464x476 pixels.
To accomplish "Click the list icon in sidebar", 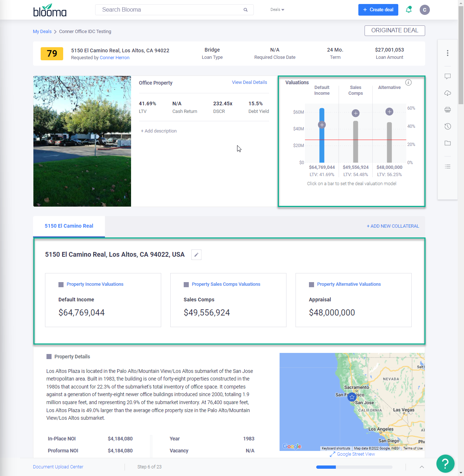I will click(448, 167).
